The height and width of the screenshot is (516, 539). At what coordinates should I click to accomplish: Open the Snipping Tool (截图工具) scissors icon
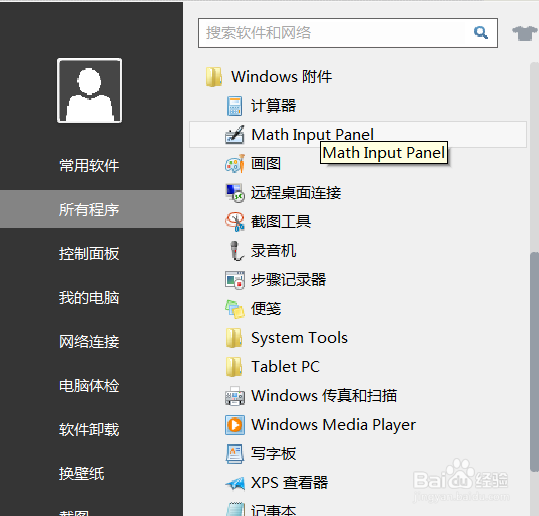(x=235, y=222)
